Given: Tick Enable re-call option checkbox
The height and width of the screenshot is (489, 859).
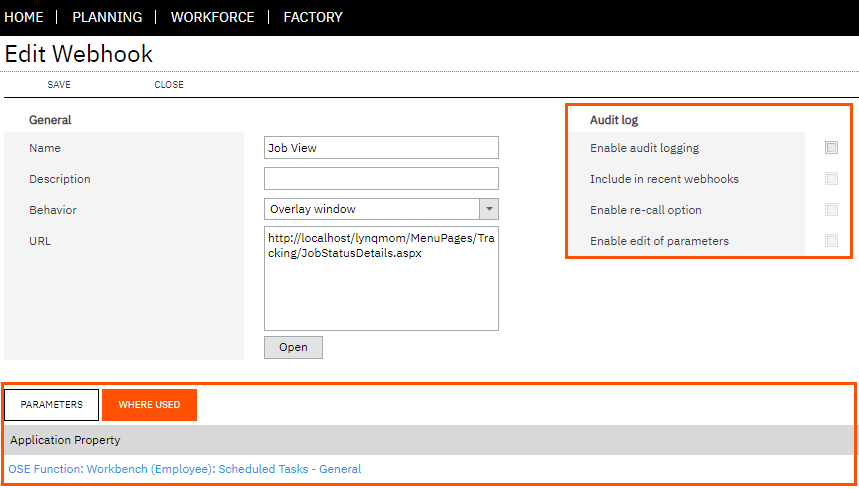Looking at the screenshot, I should [x=831, y=209].
